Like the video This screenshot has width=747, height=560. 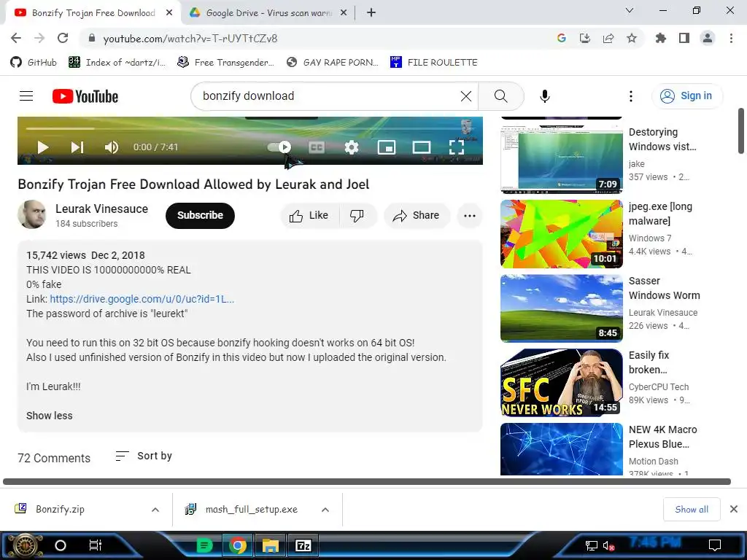[309, 216]
